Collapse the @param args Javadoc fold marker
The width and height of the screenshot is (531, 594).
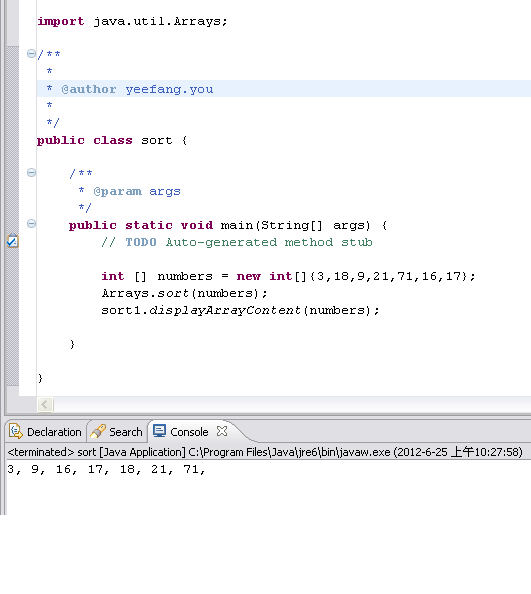coord(31,173)
